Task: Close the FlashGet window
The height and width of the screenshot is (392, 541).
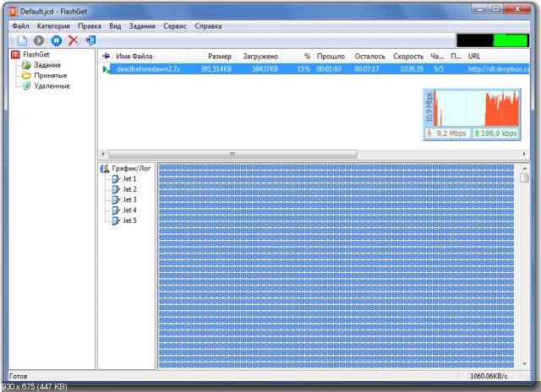Action: tap(516, 9)
